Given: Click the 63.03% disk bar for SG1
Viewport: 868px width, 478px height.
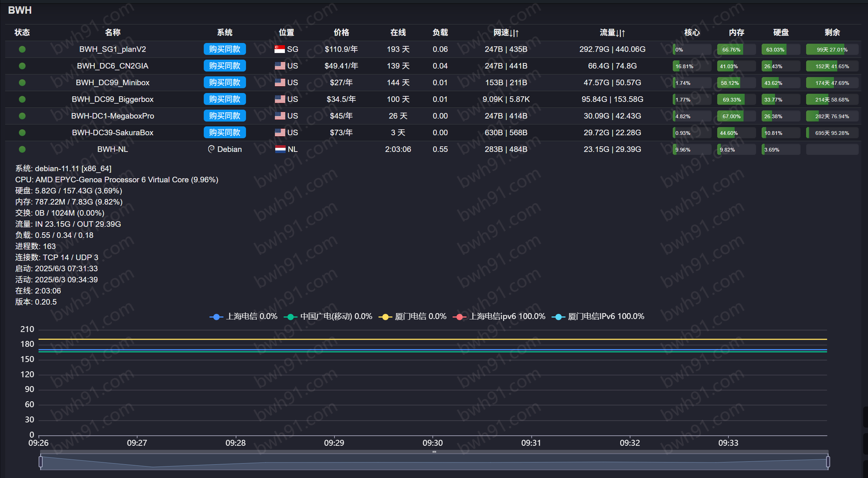Looking at the screenshot, I should tap(781, 50).
